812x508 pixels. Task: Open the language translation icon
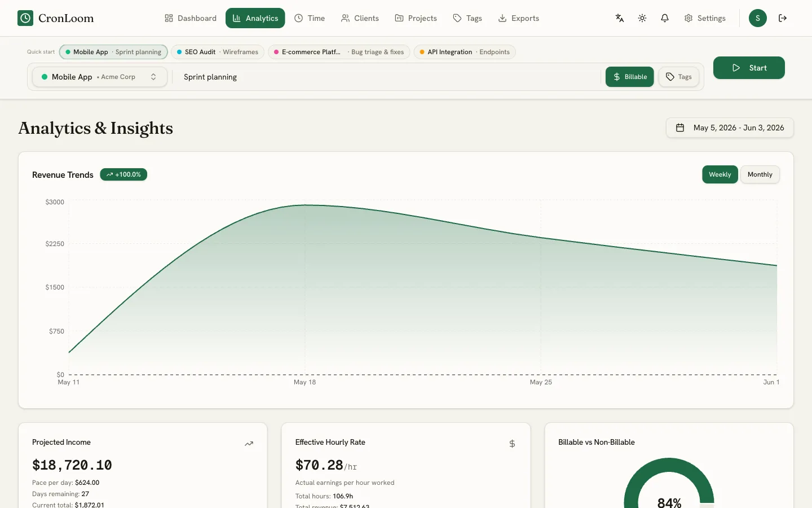click(x=620, y=18)
